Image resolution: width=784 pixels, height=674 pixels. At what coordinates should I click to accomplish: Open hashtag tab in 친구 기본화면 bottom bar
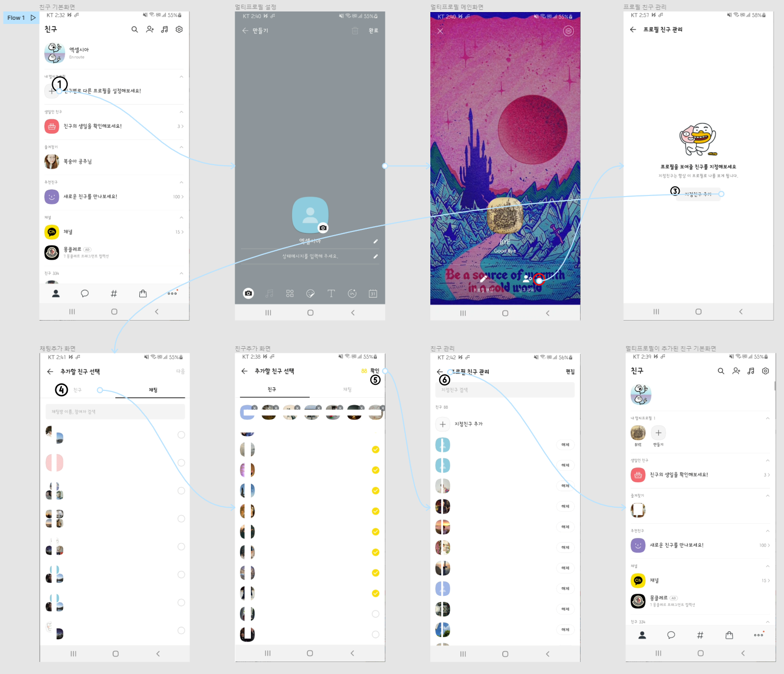[114, 293]
